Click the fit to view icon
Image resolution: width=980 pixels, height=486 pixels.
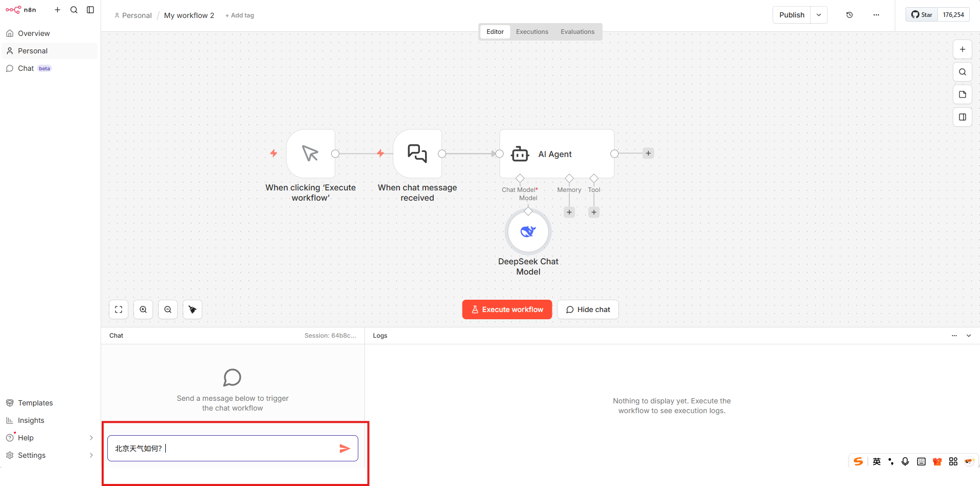coord(119,309)
